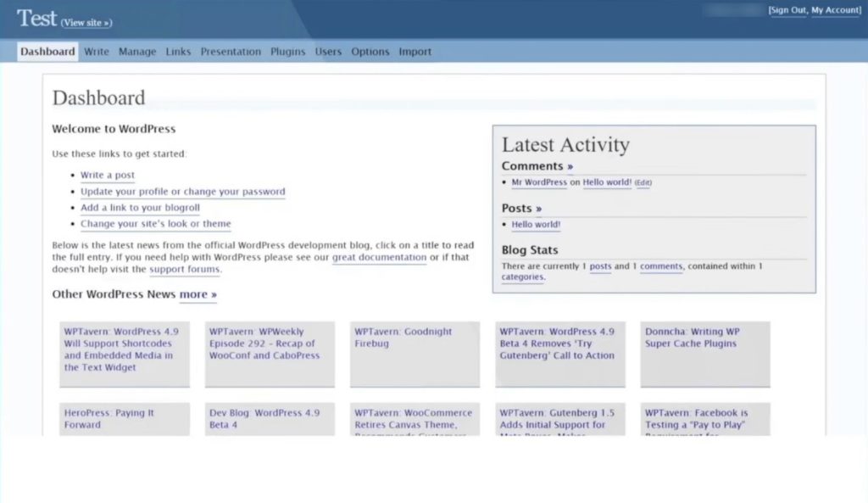Viewport: 868px width, 503px height.
Task: Click the small Edit link for the comment
Action: pos(643,183)
